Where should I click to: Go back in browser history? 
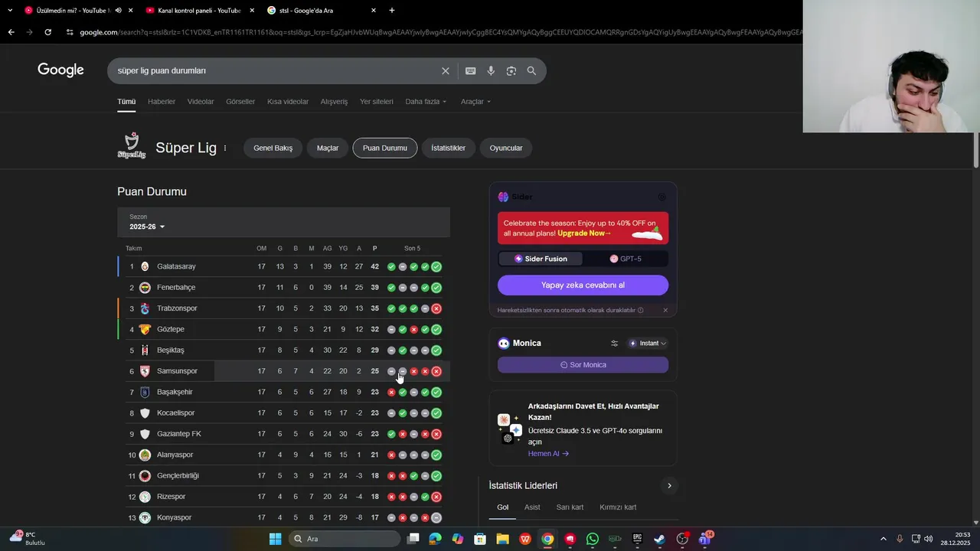[x=11, y=32]
